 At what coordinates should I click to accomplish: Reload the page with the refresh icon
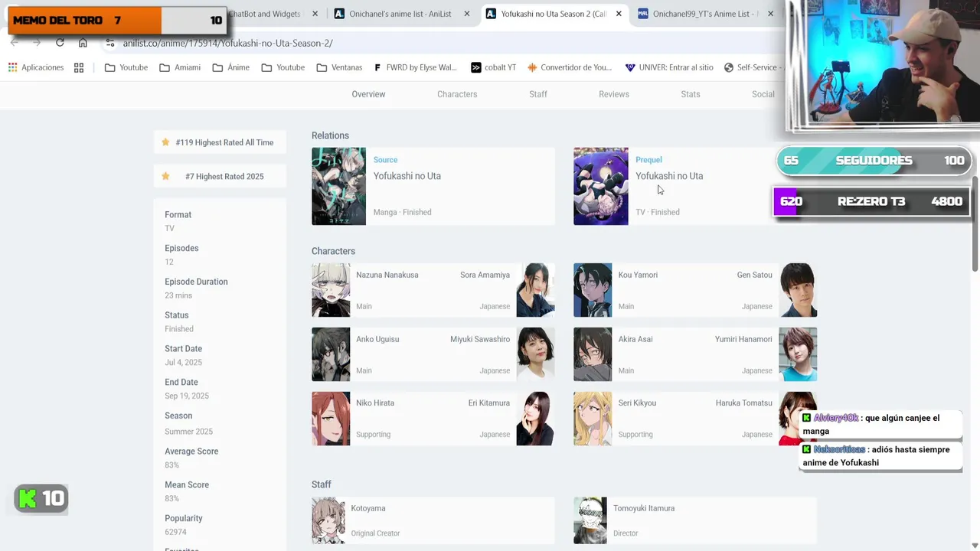click(x=60, y=43)
